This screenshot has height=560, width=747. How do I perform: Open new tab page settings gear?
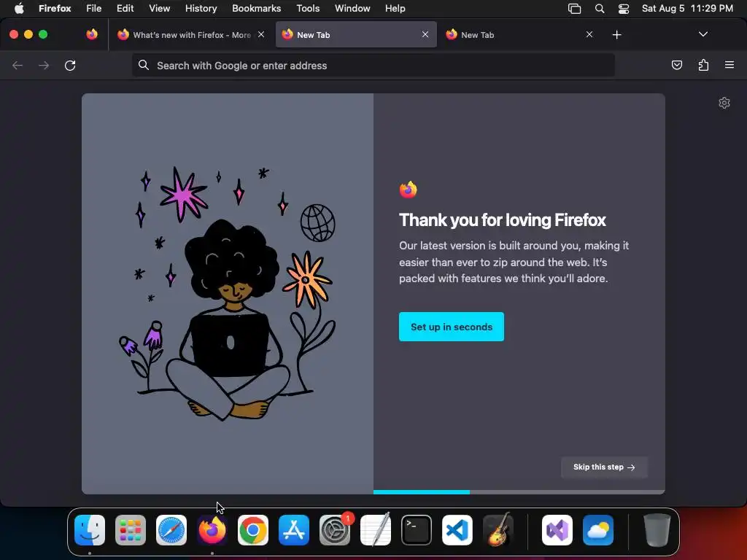[x=724, y=103]
